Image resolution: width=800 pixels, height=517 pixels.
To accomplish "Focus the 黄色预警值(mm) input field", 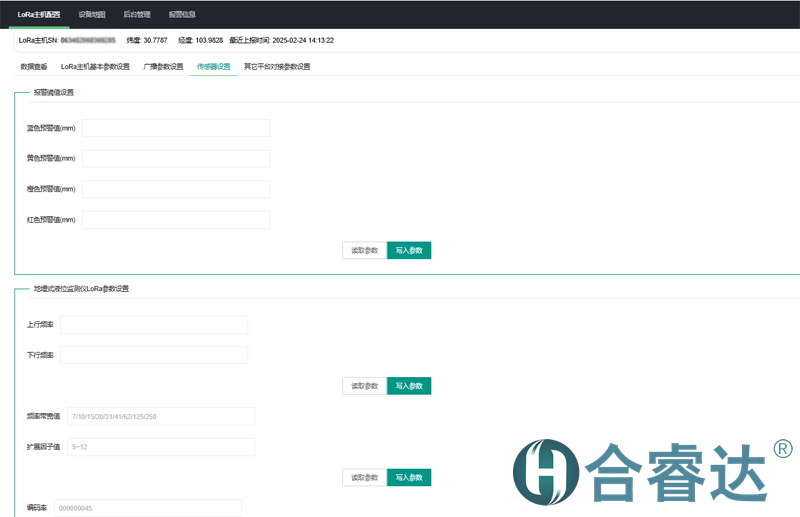I will click(176, 159).
